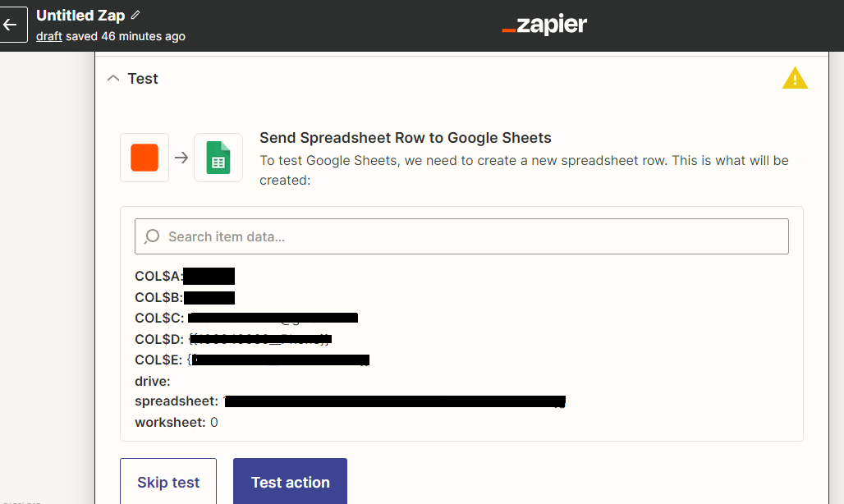The image size is (844, 504).
Task: Focus the Search item data field
Action: point(461,236)
